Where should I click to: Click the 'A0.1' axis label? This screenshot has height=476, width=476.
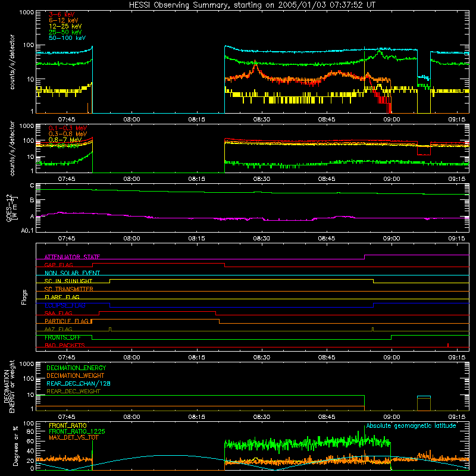point(27,231)
